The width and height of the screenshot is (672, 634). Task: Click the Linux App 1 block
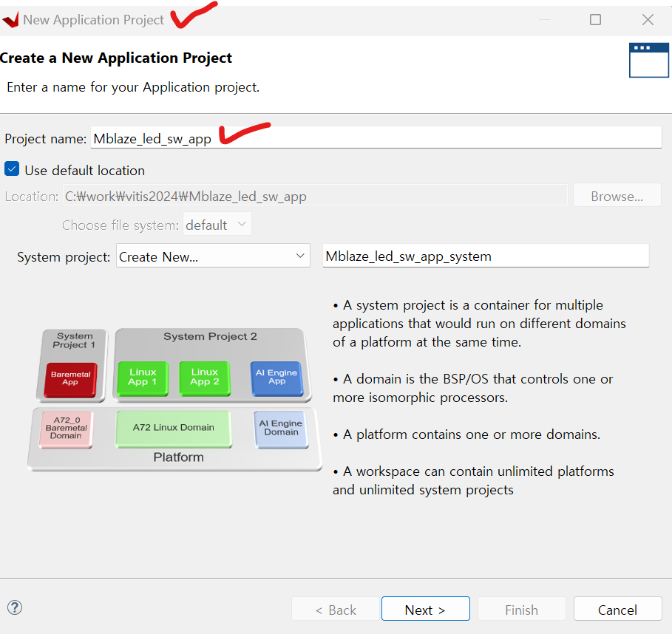[143, 378]
